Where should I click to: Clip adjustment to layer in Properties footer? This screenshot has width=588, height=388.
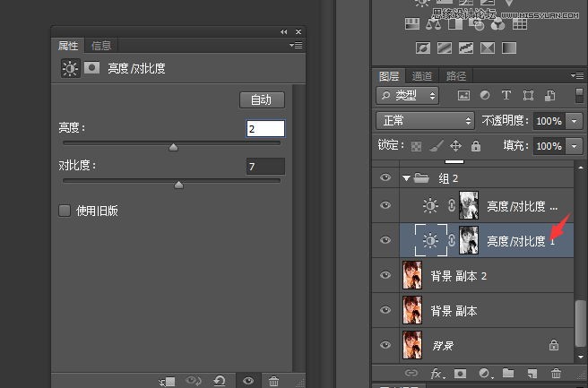click(x=168, y=382)
